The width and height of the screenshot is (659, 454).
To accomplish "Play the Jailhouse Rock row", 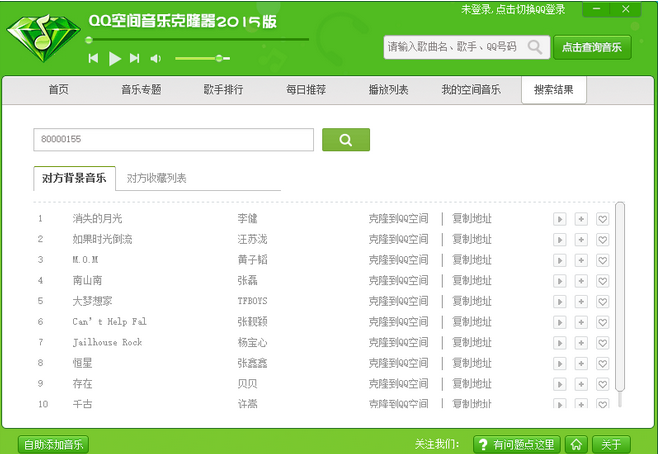I will pos(559,343).
